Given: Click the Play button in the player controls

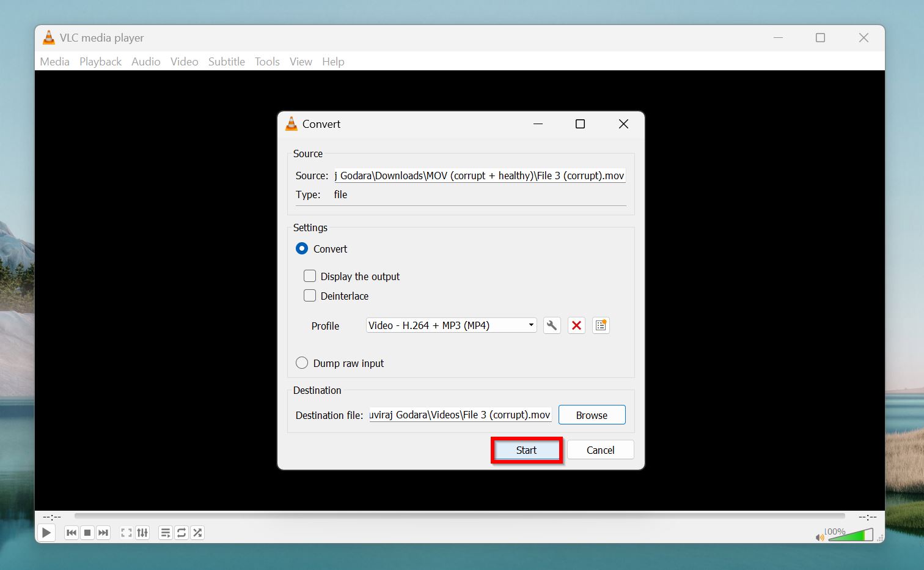Looking at the screenshot, I should [46, 532].
